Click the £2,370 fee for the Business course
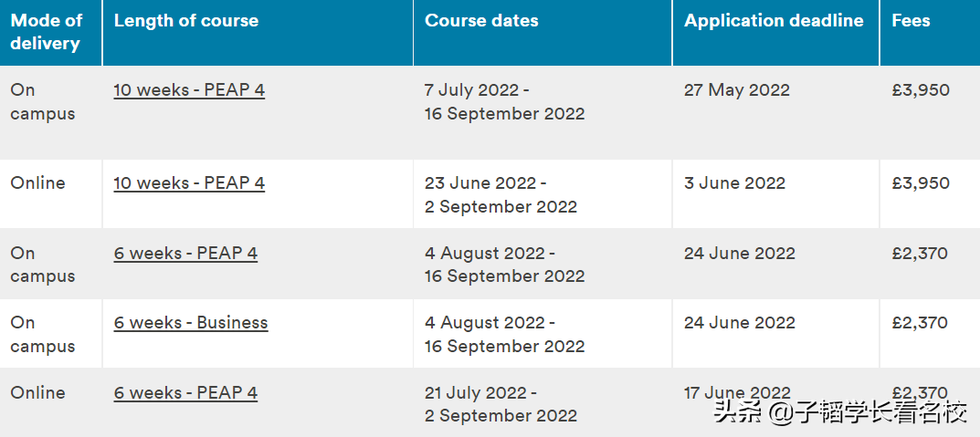The width and height of the screenshot is (980, 437). [921, 323]
